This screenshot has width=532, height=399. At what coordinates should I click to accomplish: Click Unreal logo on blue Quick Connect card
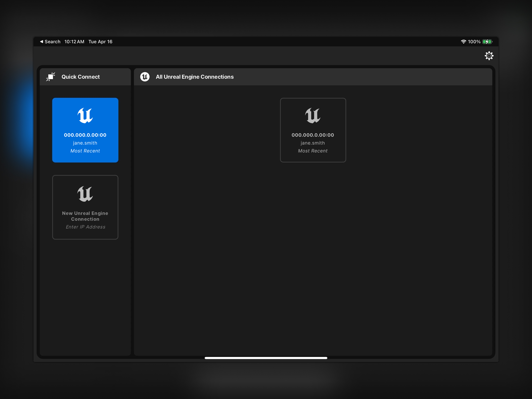(85, 115)
